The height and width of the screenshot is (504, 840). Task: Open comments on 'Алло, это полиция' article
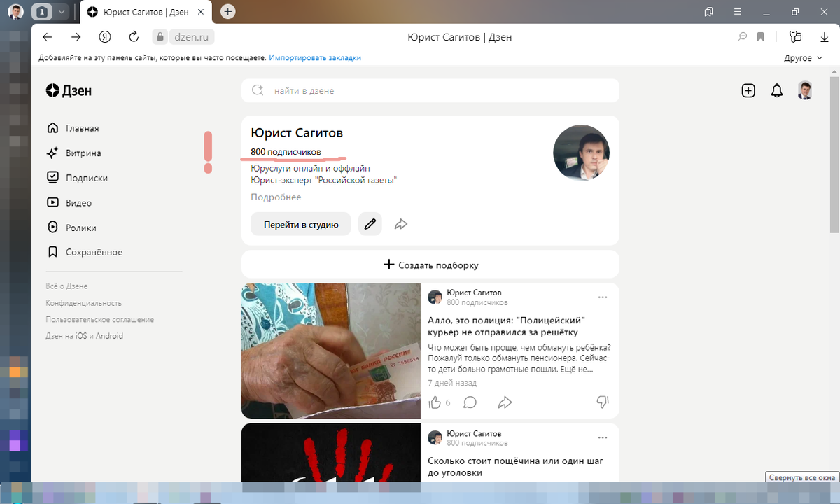(x=470, y=402)
